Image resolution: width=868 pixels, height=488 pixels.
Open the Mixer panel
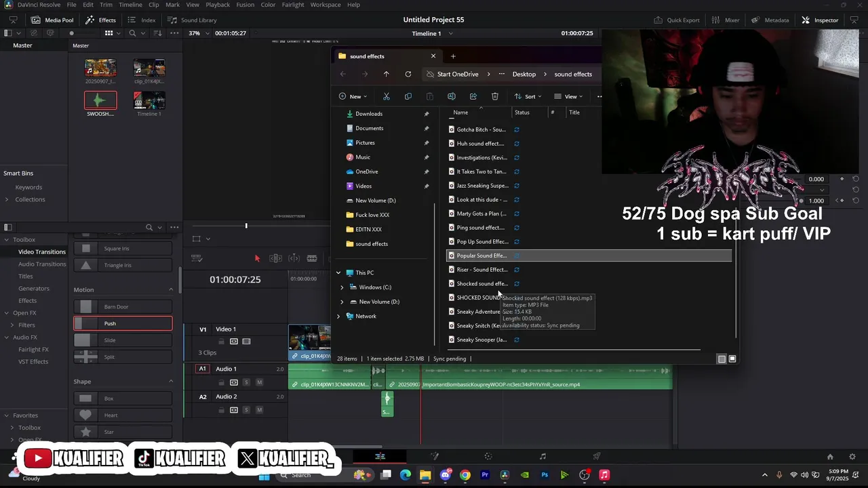(726, 20)
